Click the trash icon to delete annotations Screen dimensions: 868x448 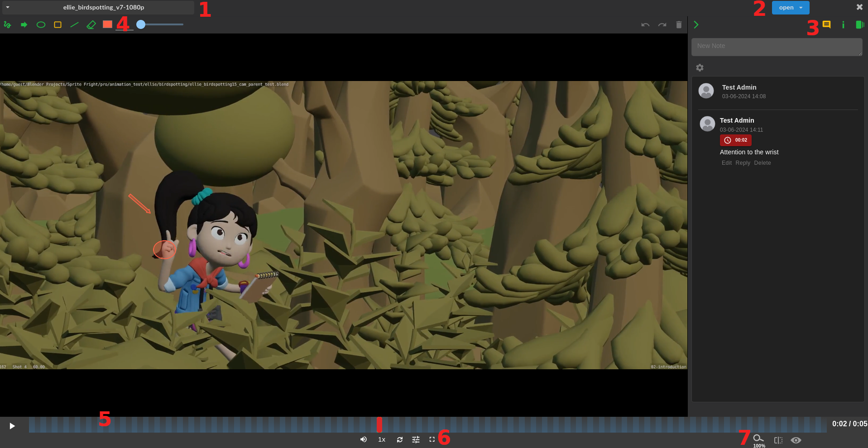(x=679, y=25)
